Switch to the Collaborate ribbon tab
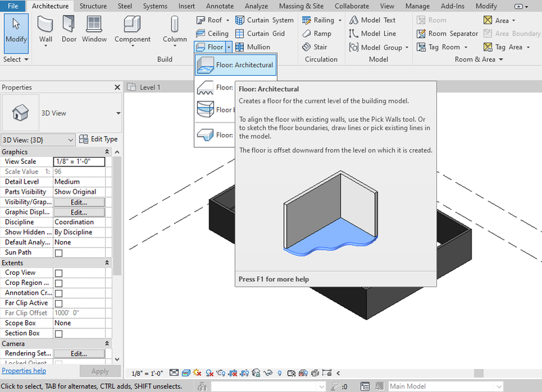The width and height of the screenshot is (542, 392). 352,6
